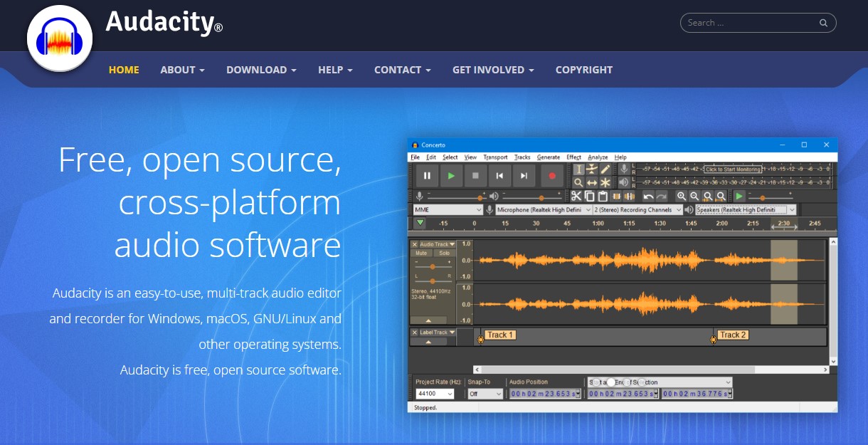Click the Redo arrow icon
The image size is (868, 445).
662,197
